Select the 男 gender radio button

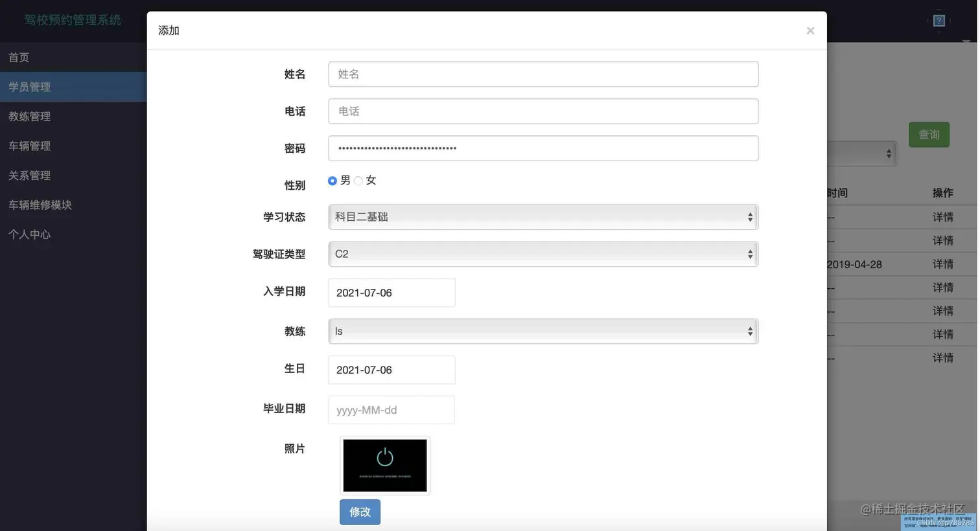[x=332, y=181]
